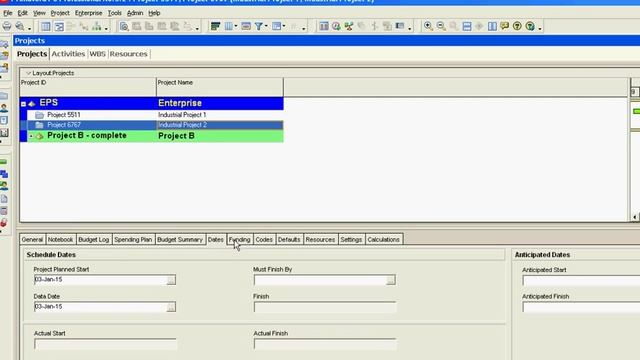Click the Print toolbar icon
The height and width of the screenshot is (360, 640).
point(7,26)
